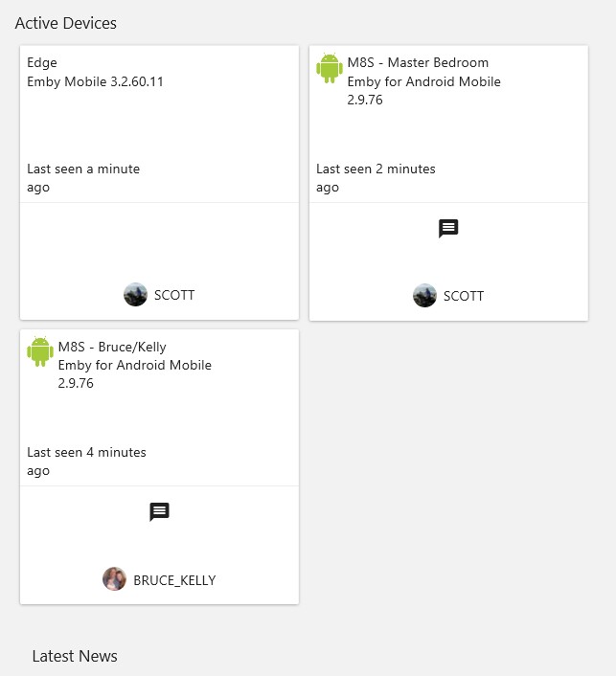This screenshot has height=676, width=616.
Task: Open the Edge device name
Action: point(42,63)
